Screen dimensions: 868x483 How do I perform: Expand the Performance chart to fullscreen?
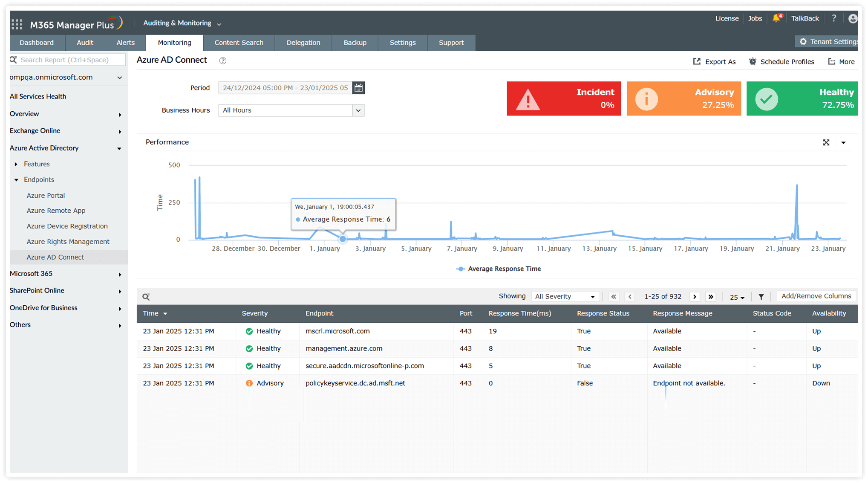pos(827,142)
